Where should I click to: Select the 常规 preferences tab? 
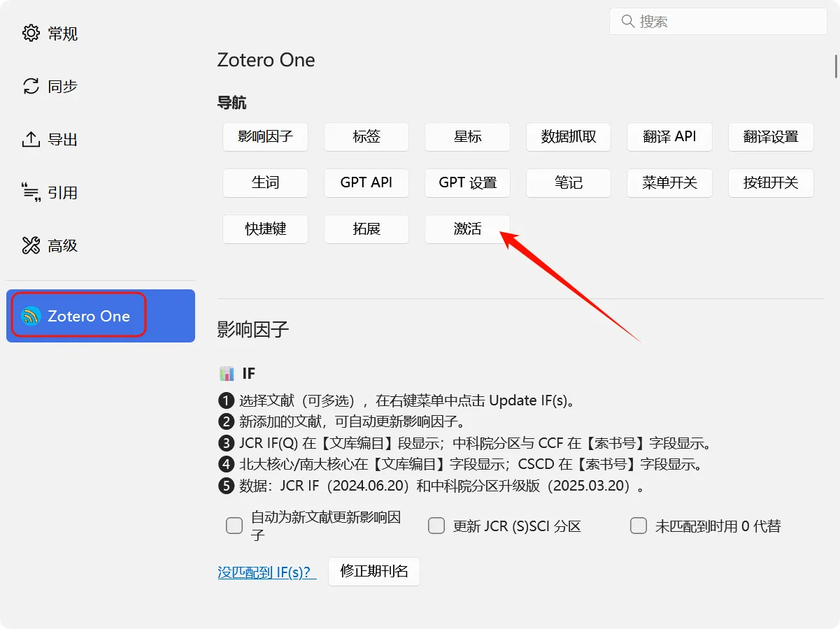pyautogui.click(x=101, y=33)
